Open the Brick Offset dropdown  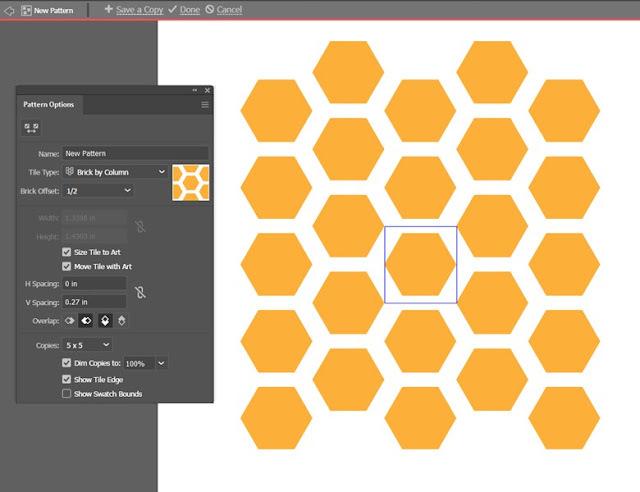(98, 191)
